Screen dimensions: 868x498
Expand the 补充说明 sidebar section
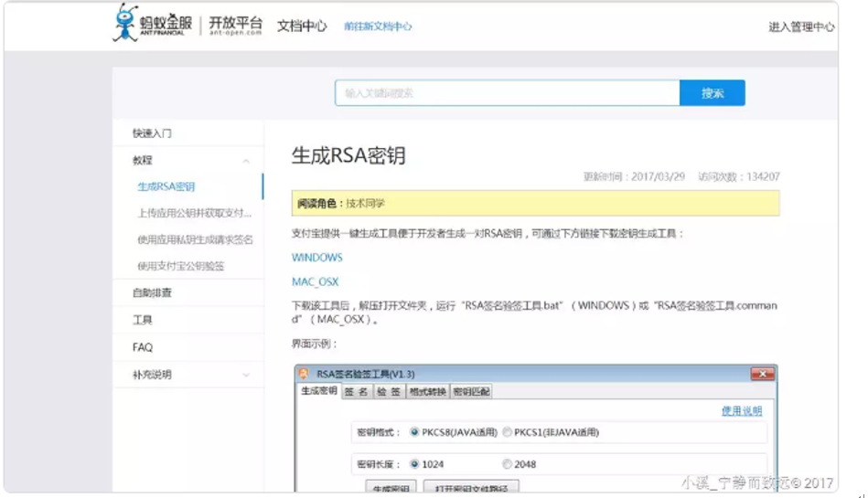pyautogui.click(x=246, y=375)
